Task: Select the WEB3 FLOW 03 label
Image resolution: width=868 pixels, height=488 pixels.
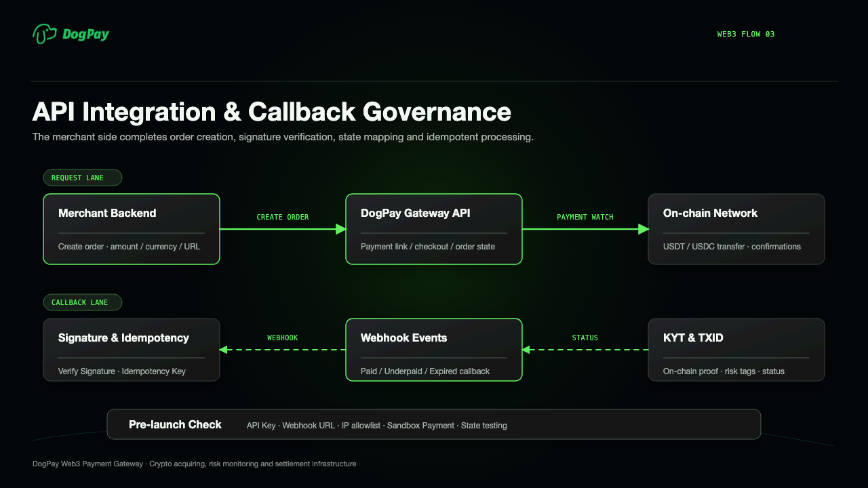Action: (746, 34)
